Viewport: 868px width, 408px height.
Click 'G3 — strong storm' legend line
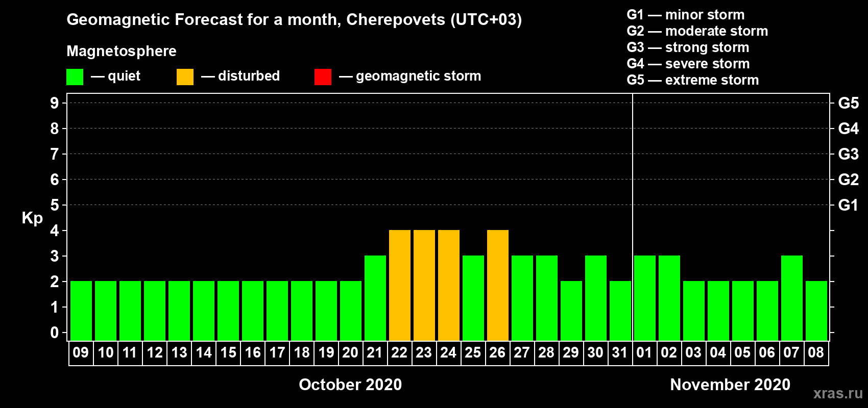(x=688, y=47)
